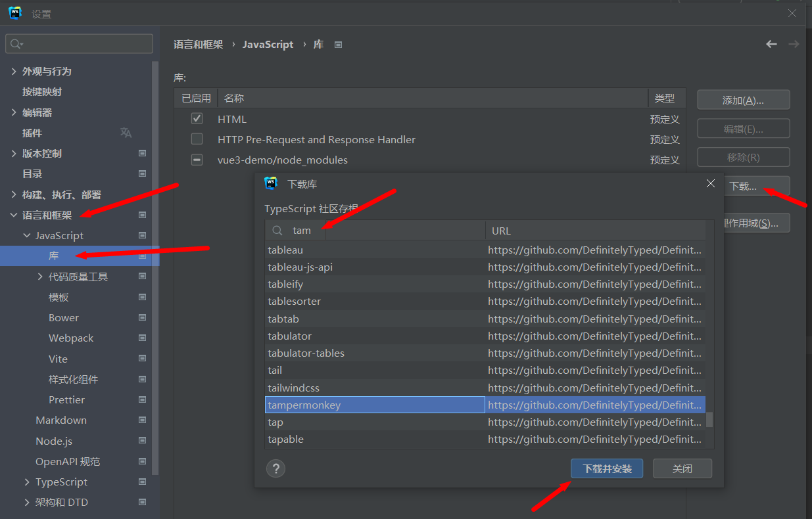Click the 下载并安装 button
The width and height of the screenshot is (812, 519).
(607, 468)
